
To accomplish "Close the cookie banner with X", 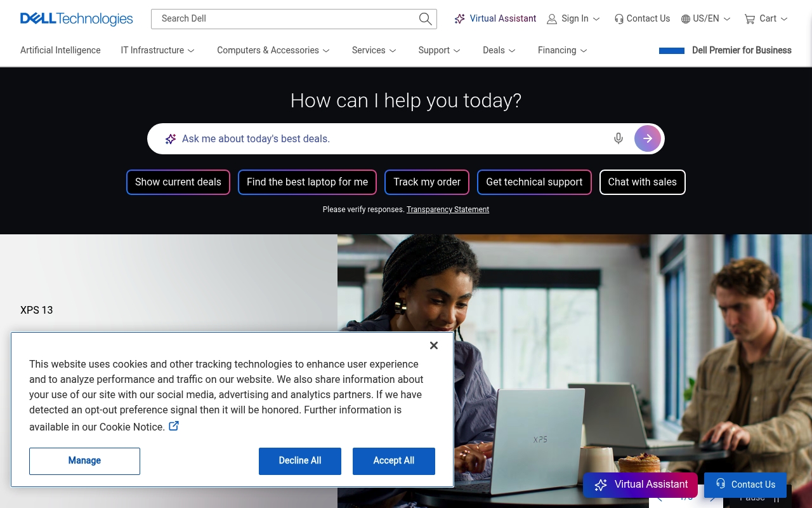I will coord(434,345).
